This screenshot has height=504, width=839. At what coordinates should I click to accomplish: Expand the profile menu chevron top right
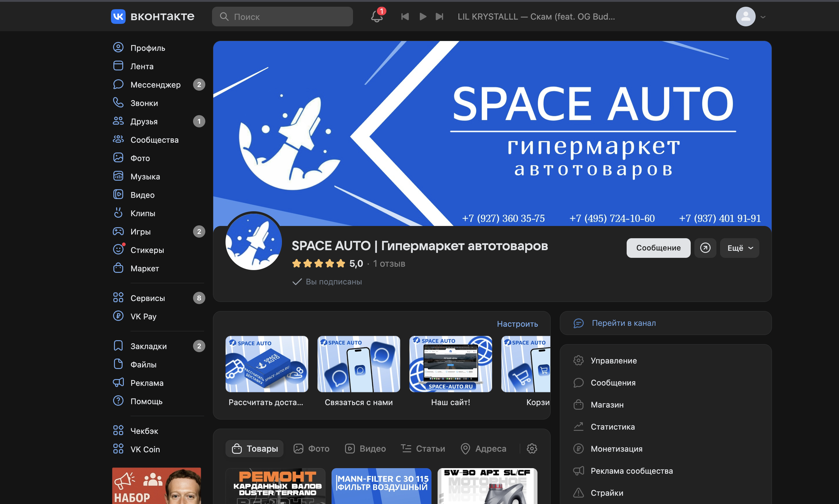coord(763,16)
